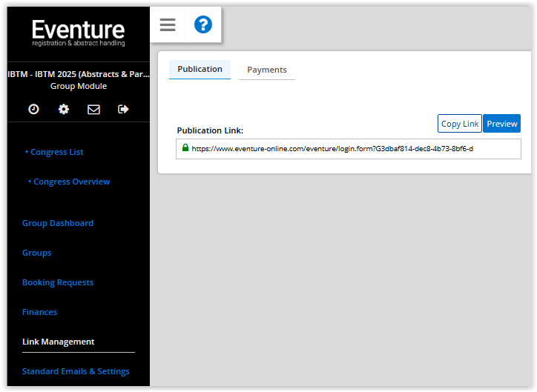Go to Congress Overview
Viewport: 537px width, 392px height.
point(71,182)
